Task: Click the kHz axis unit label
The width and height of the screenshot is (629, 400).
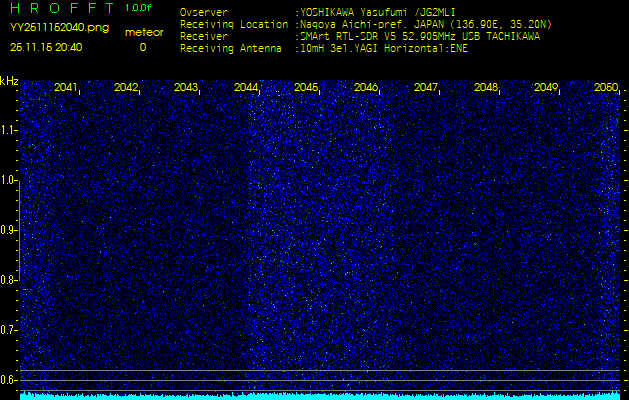Action: click(9, 81)
